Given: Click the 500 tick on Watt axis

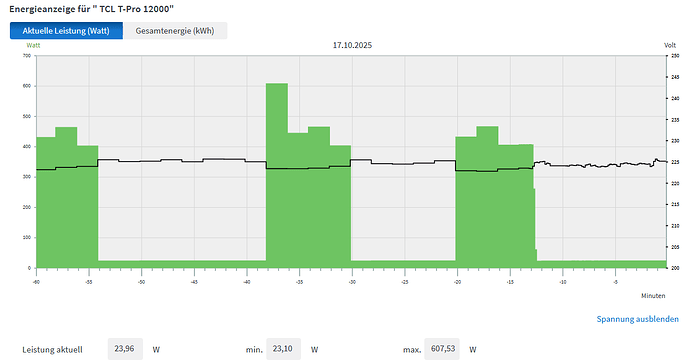Looking at the screenshot, I should [27, 117].
